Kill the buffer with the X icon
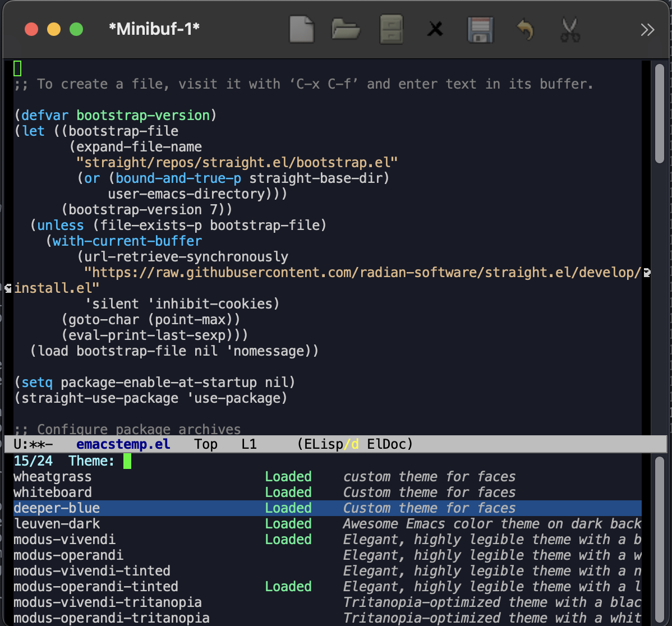The image size is (672, 626). coord(435,30)
